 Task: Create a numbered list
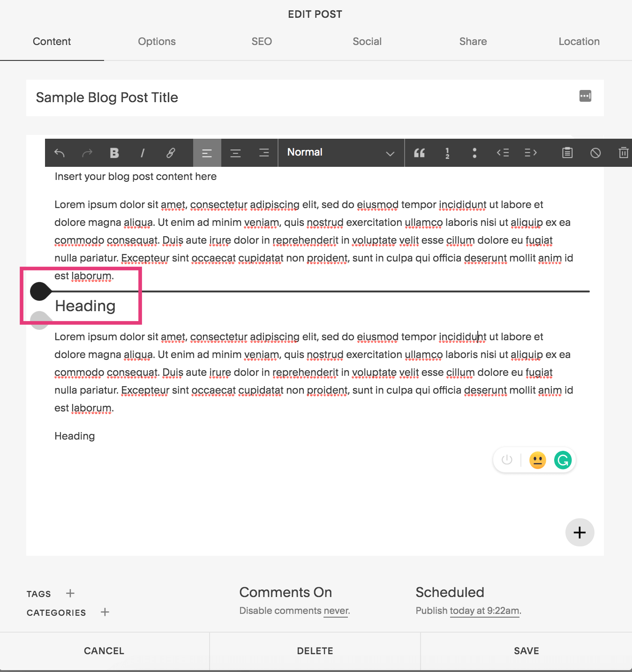pyautogui.click(x=447, y=153)
